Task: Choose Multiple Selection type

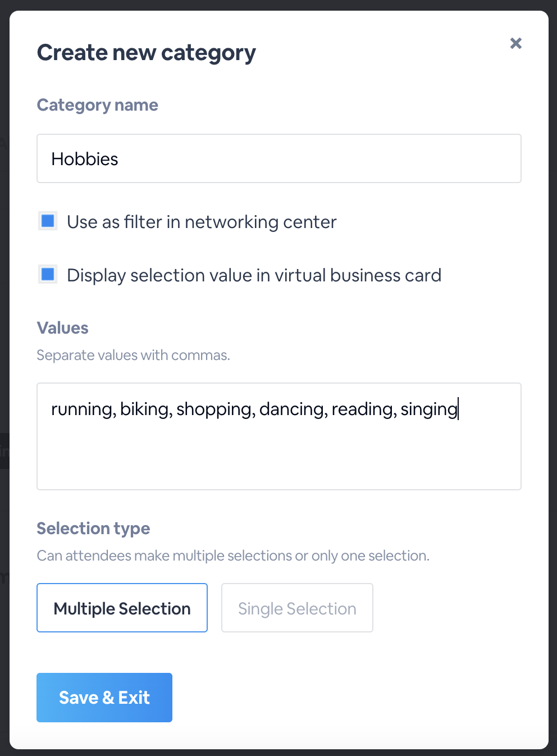Action: (x=122, y=608)
